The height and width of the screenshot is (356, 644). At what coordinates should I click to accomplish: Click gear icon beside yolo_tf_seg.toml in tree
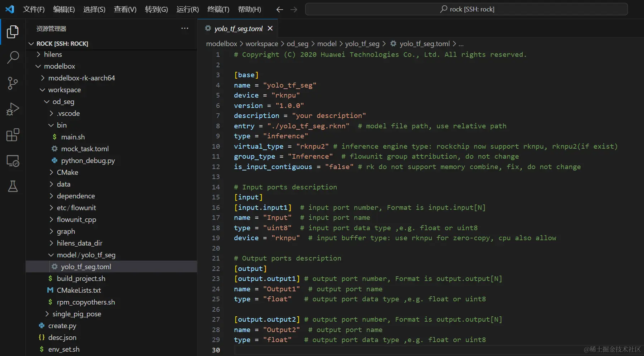(x=54, y=267)
